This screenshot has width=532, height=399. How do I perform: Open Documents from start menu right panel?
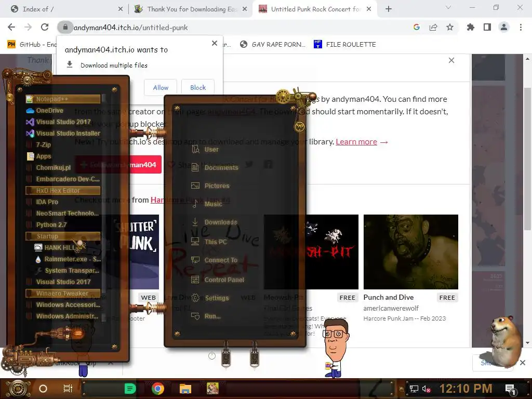point(215,168)
